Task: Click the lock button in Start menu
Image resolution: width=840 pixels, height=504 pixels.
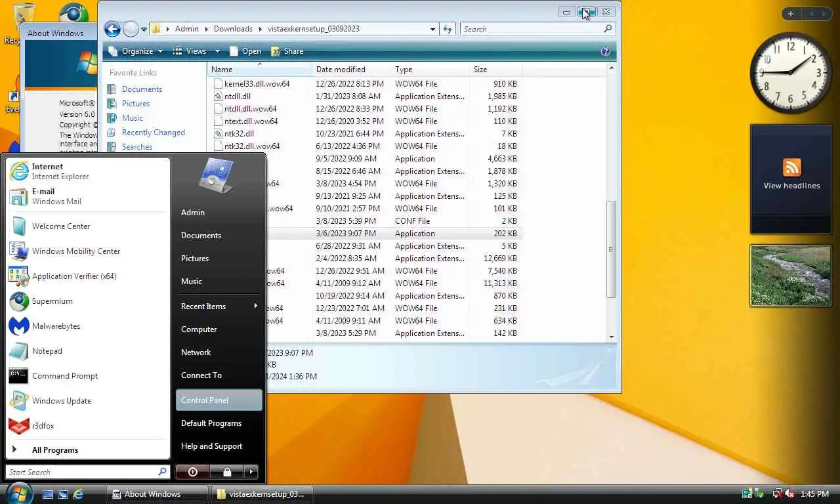Action: pos(227,472)
